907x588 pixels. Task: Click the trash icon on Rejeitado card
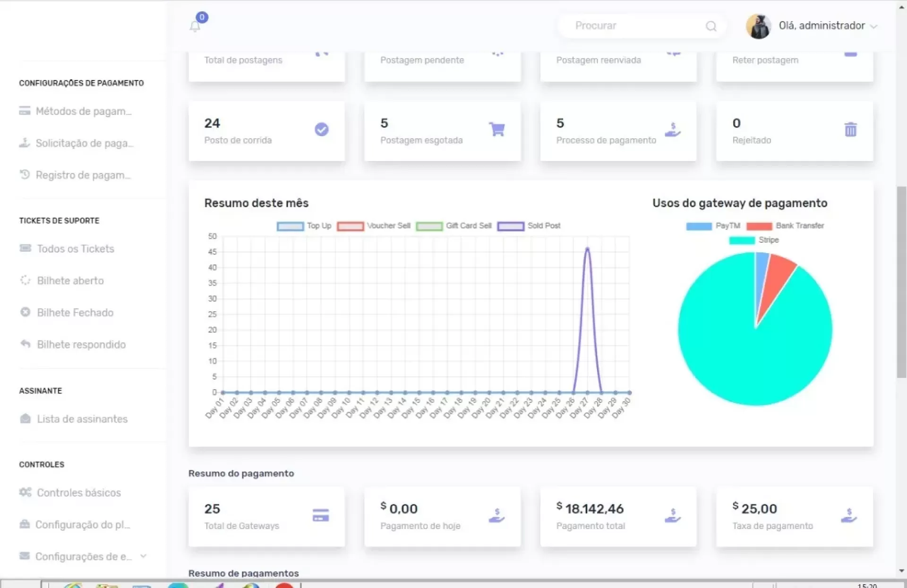850,129
